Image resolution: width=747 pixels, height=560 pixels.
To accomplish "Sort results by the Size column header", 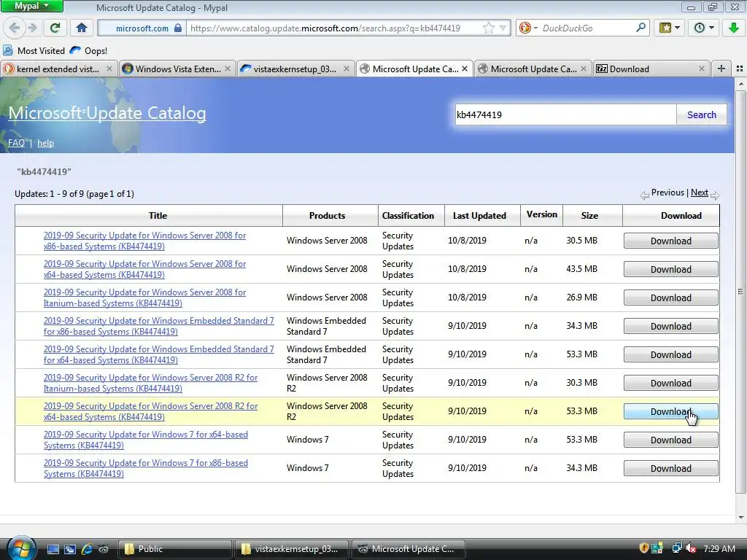I will 589,216.
